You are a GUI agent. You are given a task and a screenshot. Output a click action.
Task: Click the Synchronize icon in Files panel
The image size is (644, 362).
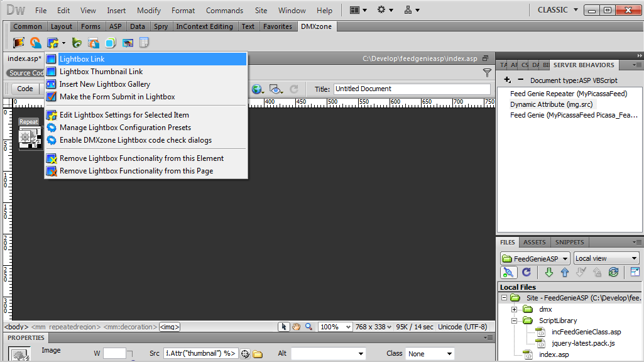click(614, 272)
